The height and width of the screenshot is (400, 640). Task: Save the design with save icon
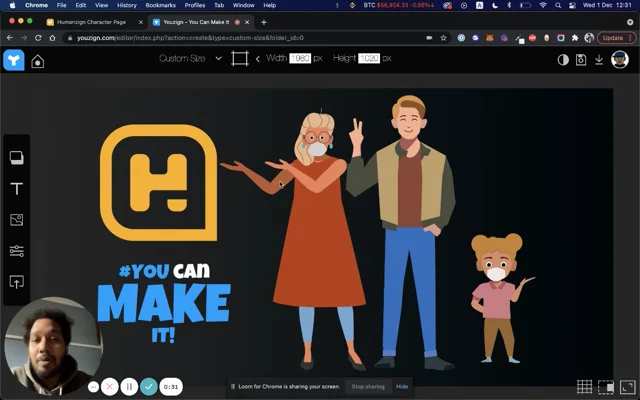(581, 60)
